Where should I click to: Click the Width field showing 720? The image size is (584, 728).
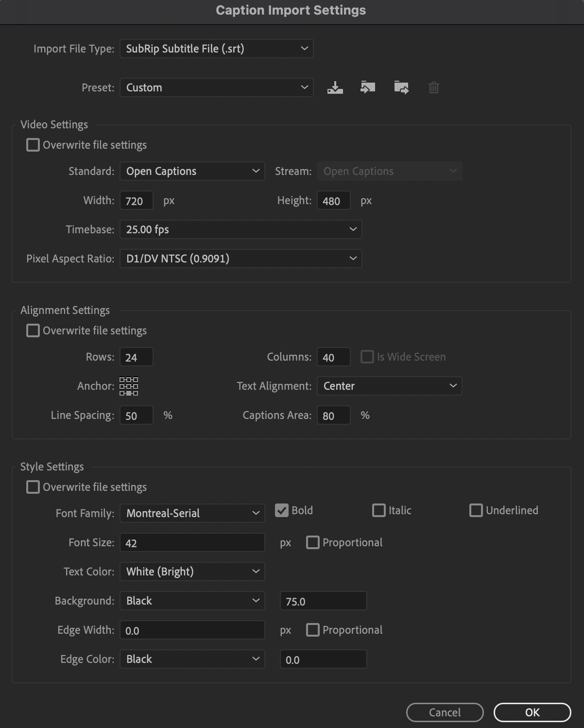click(x=136, y=200)
